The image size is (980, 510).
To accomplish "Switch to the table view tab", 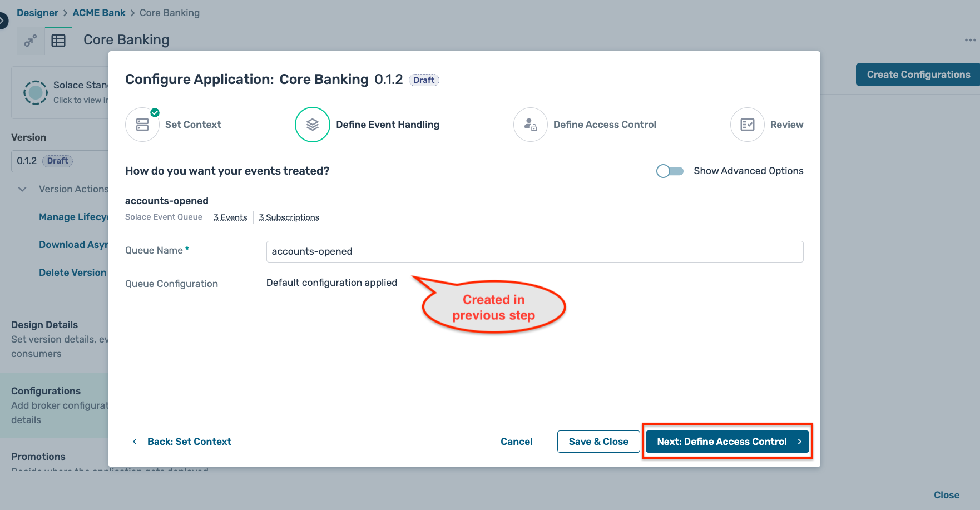I will (59, 40).
